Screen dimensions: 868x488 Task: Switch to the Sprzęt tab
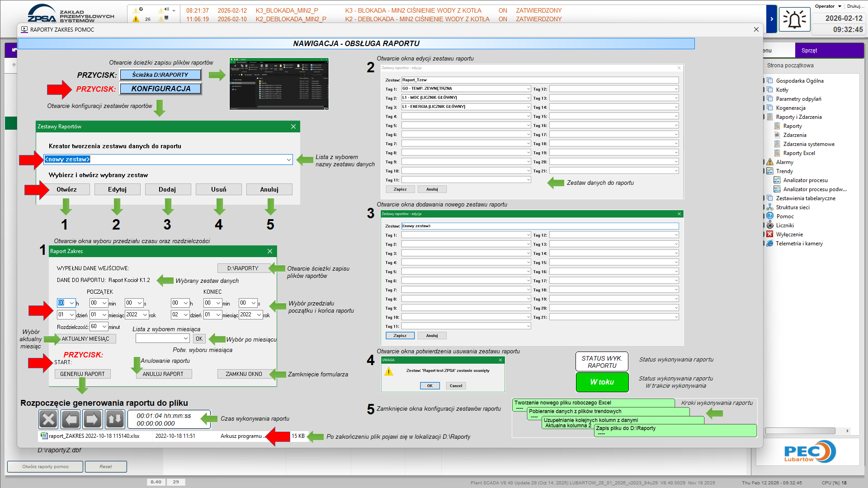809,51
